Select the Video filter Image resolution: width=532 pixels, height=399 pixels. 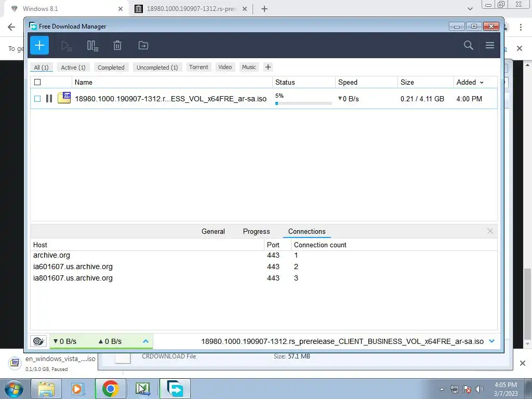(x=225, y=67)
